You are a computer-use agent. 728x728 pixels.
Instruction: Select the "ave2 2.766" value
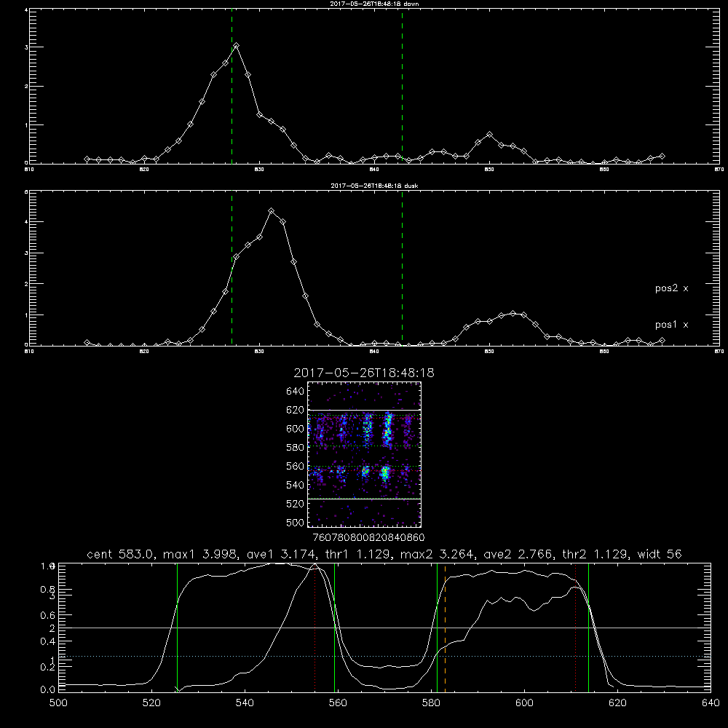[518, 554]
